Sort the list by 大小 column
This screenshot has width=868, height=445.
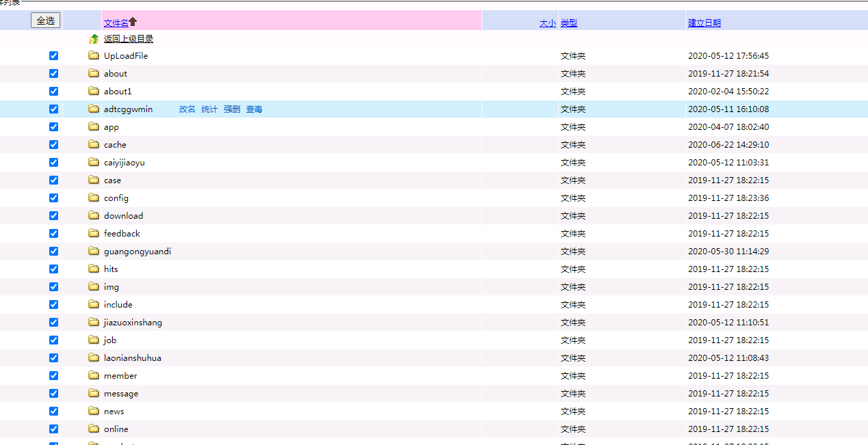547,23
